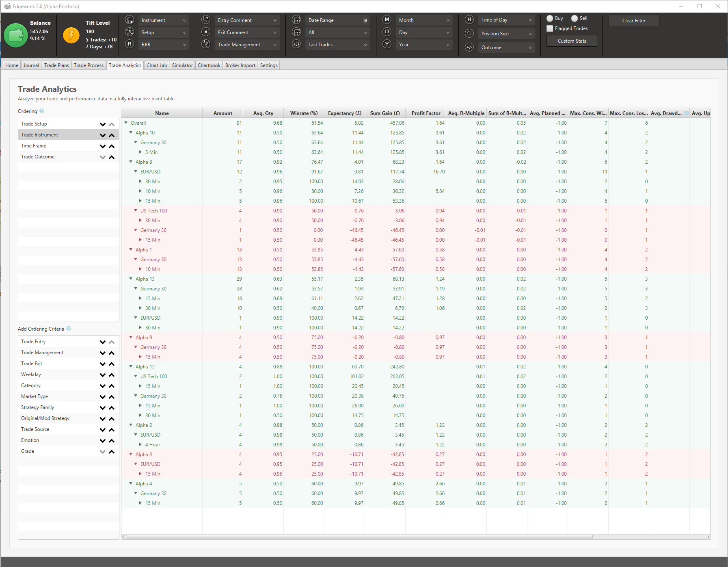The width and height of the screenshot is (728, 567).
Task: Expand the 4 Hour row
Action: (140, 444)
